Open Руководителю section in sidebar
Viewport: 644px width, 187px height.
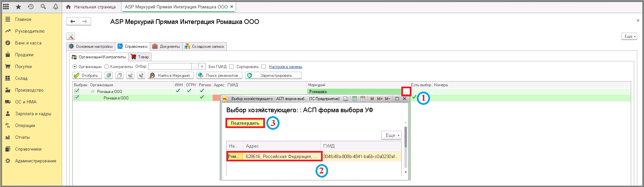pyautogui.click(x=30, y=31)
